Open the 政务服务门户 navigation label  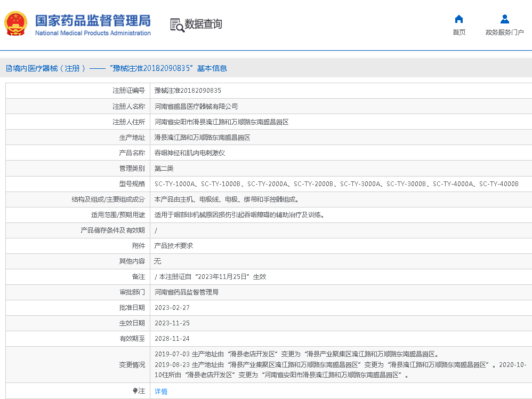tap(504, 33)
